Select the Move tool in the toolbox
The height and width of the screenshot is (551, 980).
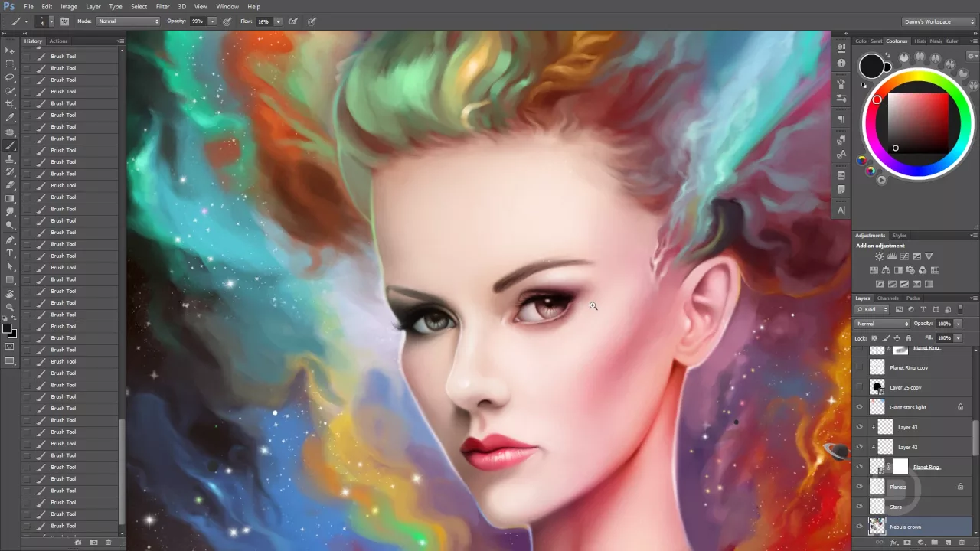coord(10,51)
